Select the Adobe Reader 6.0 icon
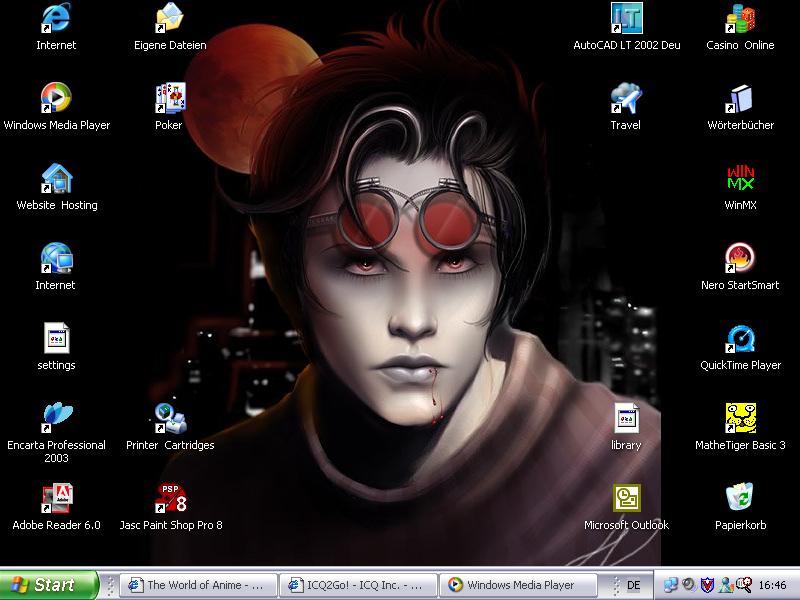Image resolution: width=800 pixels, height=600 pixels. click(x=56, y=497)
